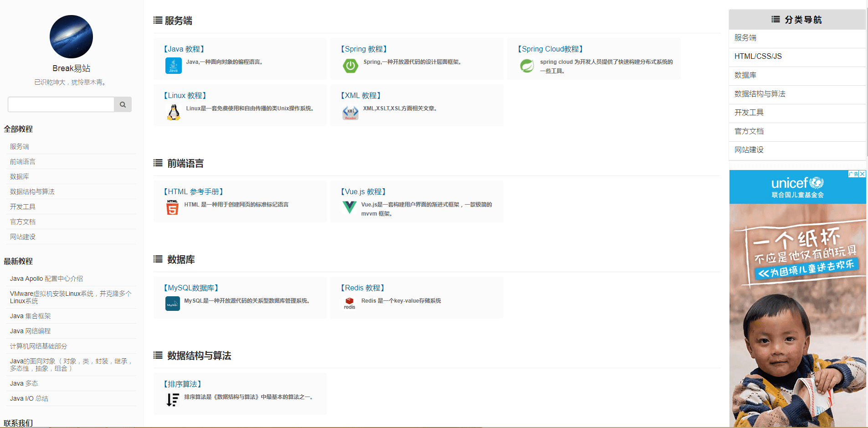The height and width of the screenshot is (428, 868).
Task: Click the XML Reader icon
Action: pyautogui.click(x=350, y=112)
